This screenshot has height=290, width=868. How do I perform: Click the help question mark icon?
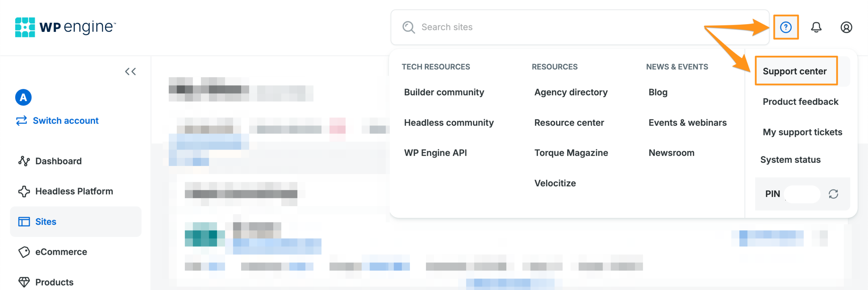pyautogui.click(x=786, y=27)
